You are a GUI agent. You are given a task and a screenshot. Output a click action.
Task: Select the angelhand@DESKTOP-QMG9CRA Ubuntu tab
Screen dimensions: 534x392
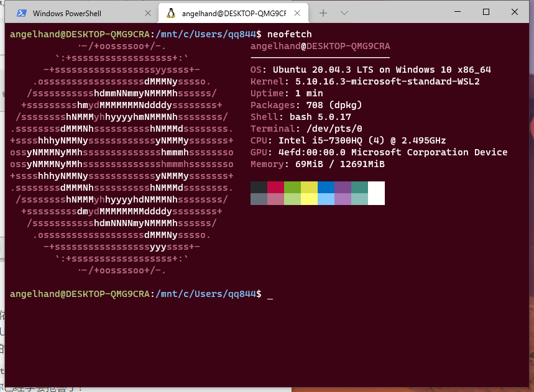234,13
